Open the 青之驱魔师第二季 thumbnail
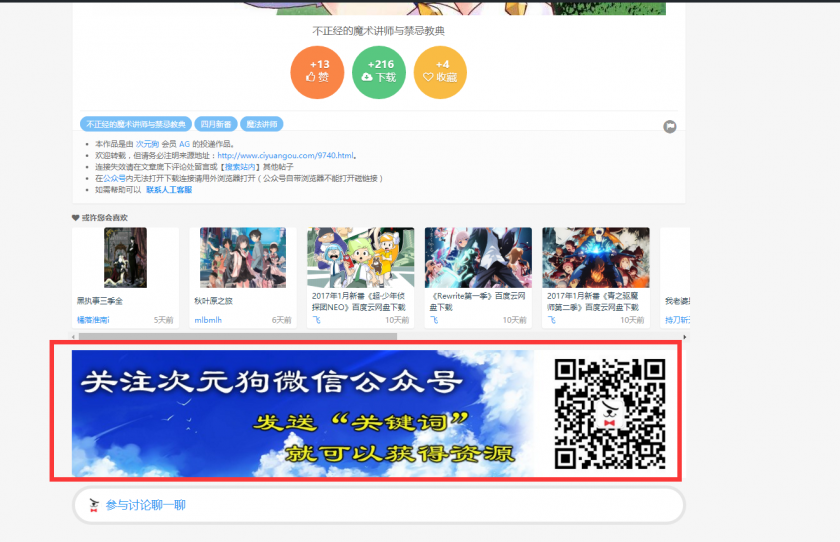Image resolution: width=840 pixels, height=542 pixels. click(x=596, y=258)
